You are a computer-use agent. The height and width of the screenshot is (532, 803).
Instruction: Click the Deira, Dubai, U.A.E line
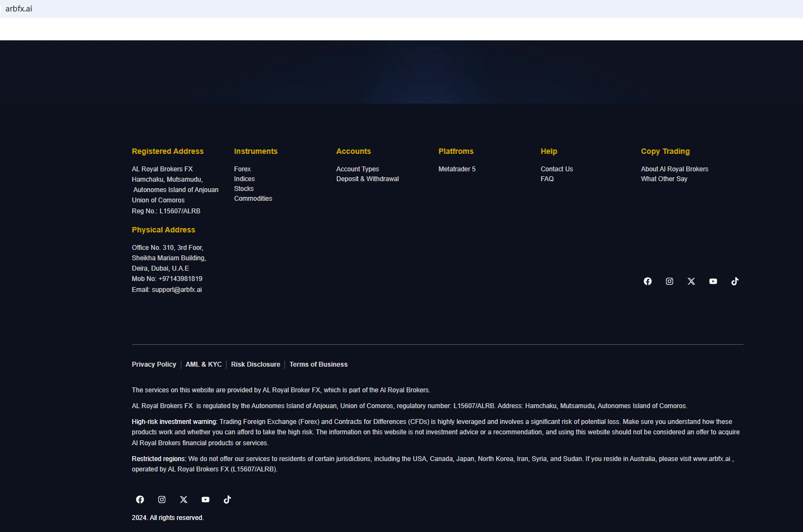160,268
